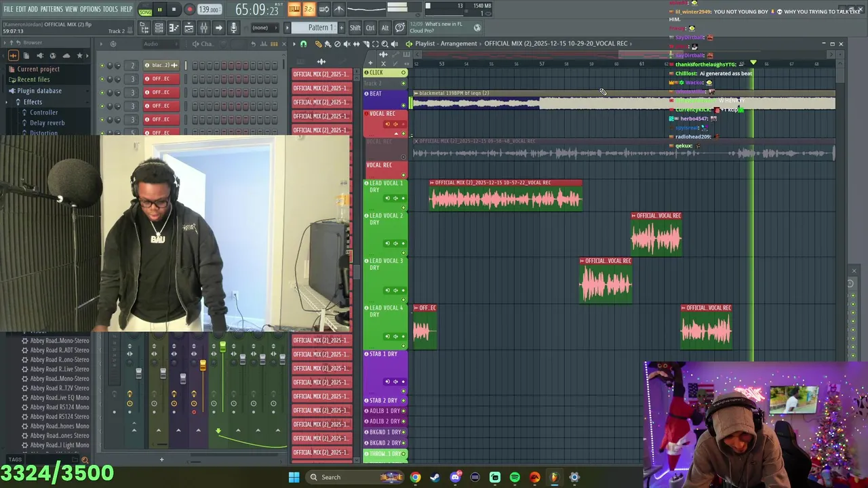Image resolution: width=868 pixels, height=488 pixels.
Task: Open the OPTIONS menu
Action: pos(90,9)
